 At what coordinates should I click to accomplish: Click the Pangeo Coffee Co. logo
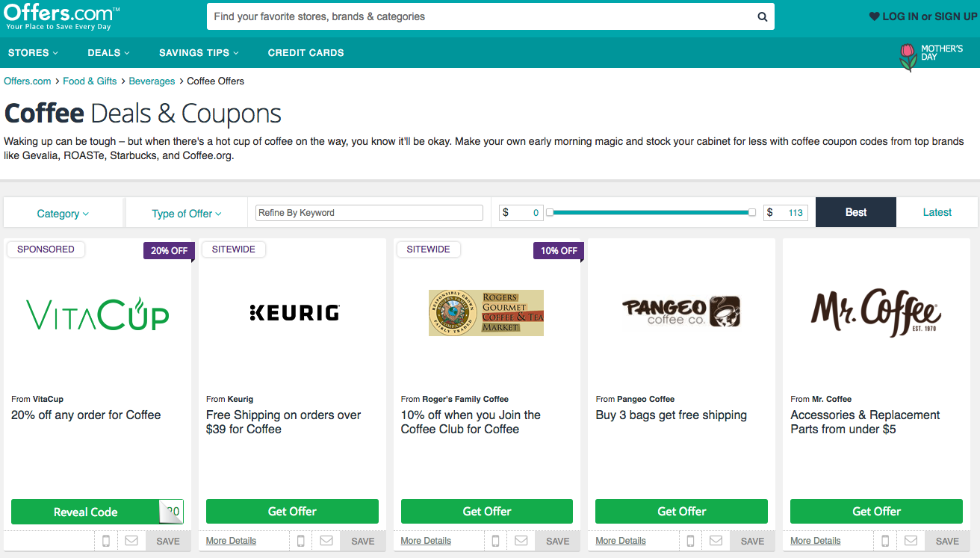pyautogui.click(x=681, y=312)
